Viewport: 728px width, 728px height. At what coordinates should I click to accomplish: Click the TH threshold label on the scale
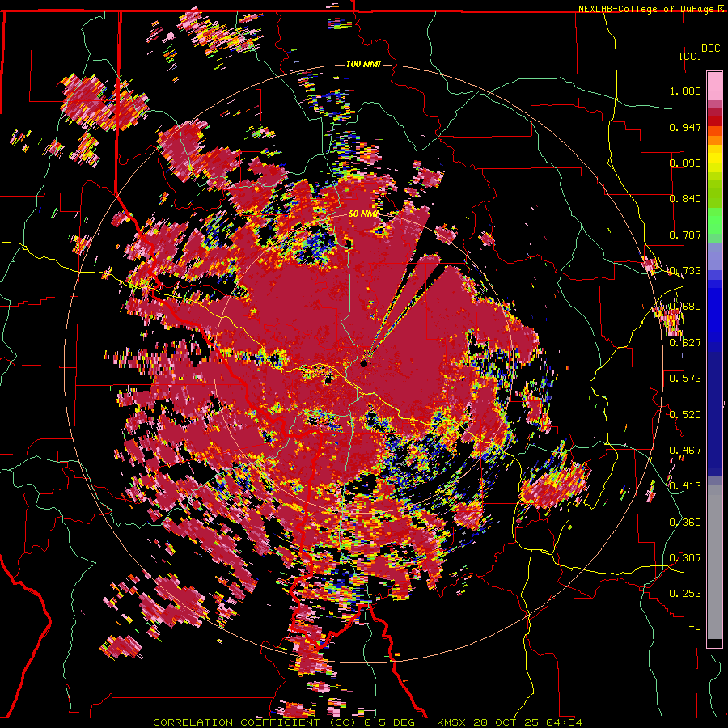[x=695, y=629]
